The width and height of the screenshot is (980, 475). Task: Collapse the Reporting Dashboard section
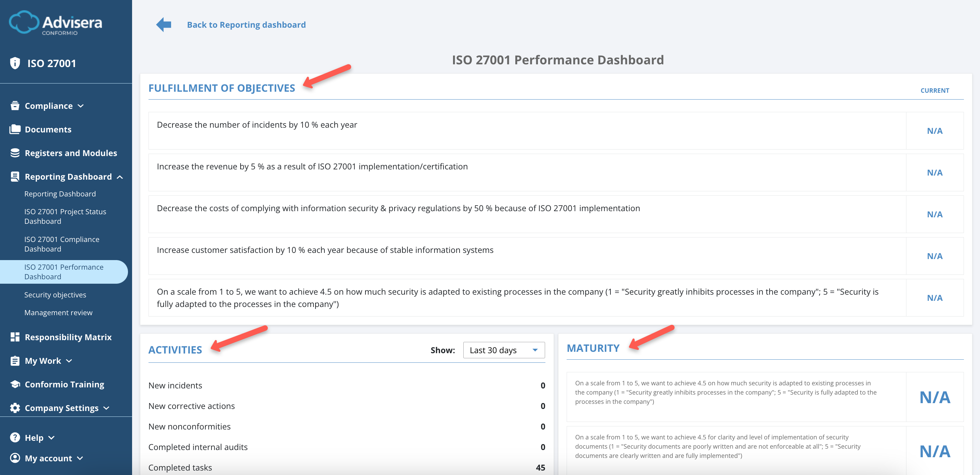click(x=120, y=177)
